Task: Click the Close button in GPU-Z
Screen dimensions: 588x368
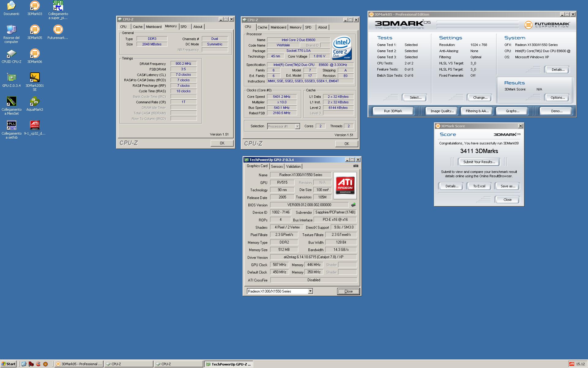Action: [x=348, y=291]
